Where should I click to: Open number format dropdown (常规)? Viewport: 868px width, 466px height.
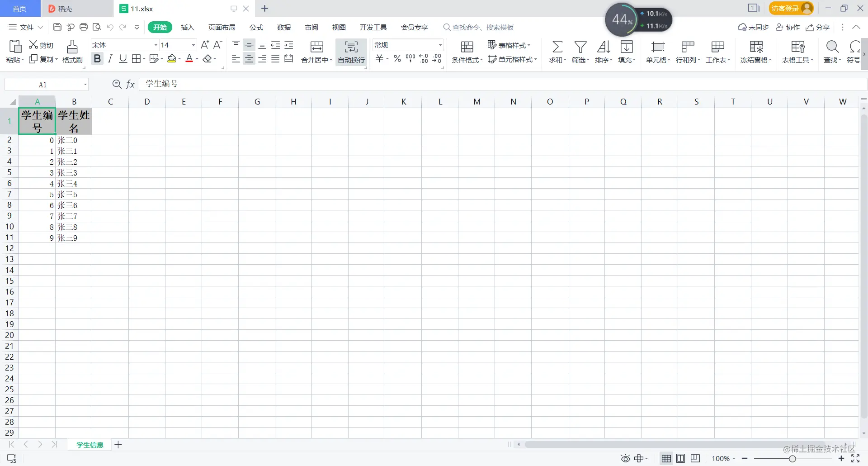(440, 45)
